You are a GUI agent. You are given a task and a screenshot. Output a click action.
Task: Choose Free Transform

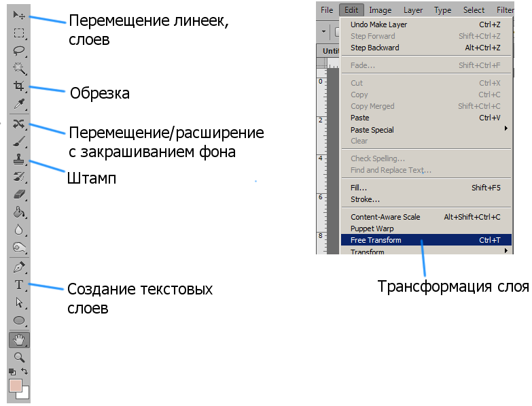(x=426, y=240)
